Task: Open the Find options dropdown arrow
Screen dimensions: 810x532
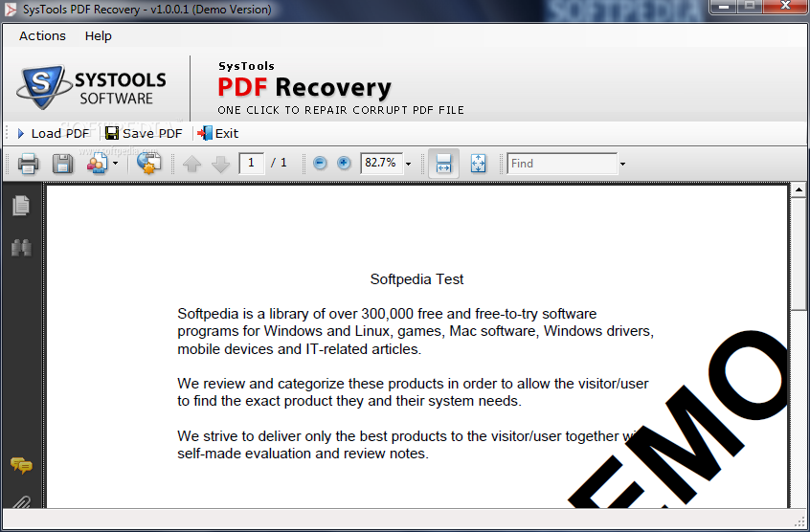Action: 622,164
